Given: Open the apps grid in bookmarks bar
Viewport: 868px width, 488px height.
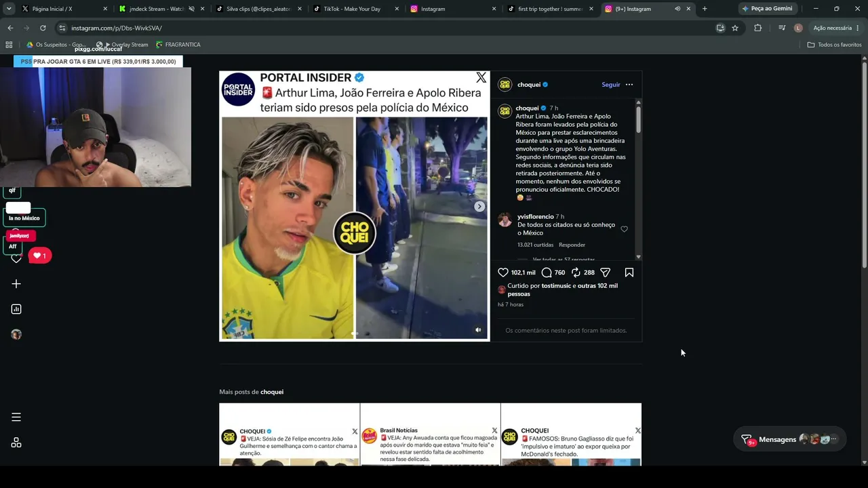Looking at the screenshot, I should click(x=9, y=45).
